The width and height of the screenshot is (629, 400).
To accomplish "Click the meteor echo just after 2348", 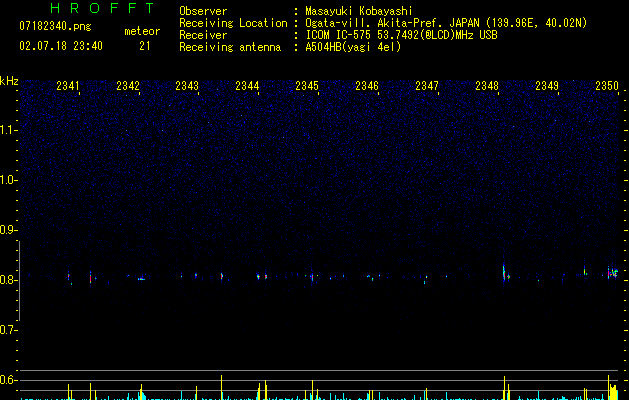I will click(x=505, y=273).
